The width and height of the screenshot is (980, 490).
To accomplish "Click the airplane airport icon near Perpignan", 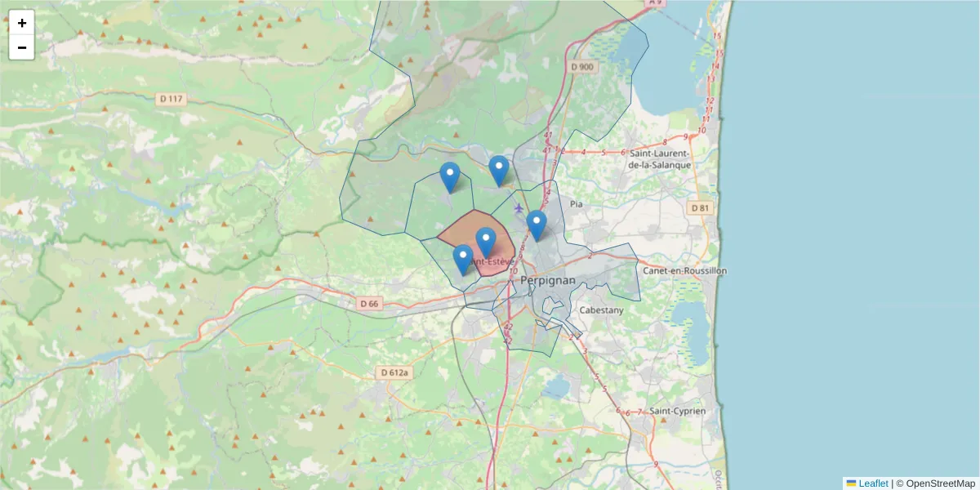I will pos(520,209).
